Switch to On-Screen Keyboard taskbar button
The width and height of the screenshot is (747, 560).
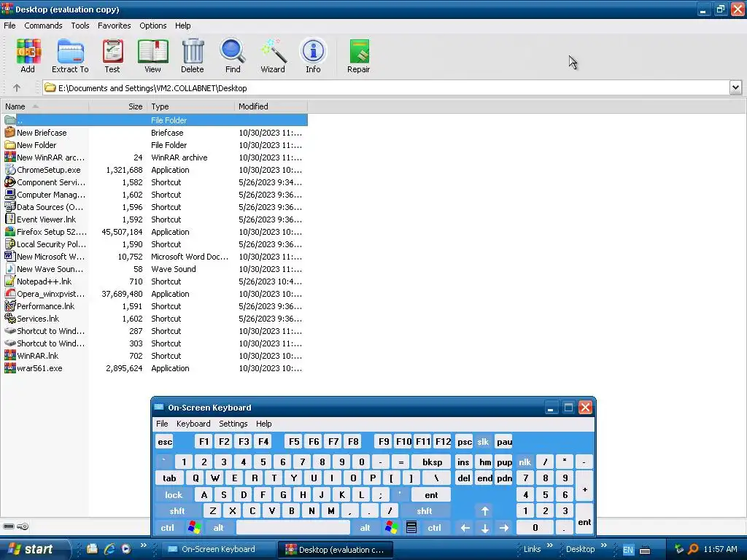click(x=218, y=549)
